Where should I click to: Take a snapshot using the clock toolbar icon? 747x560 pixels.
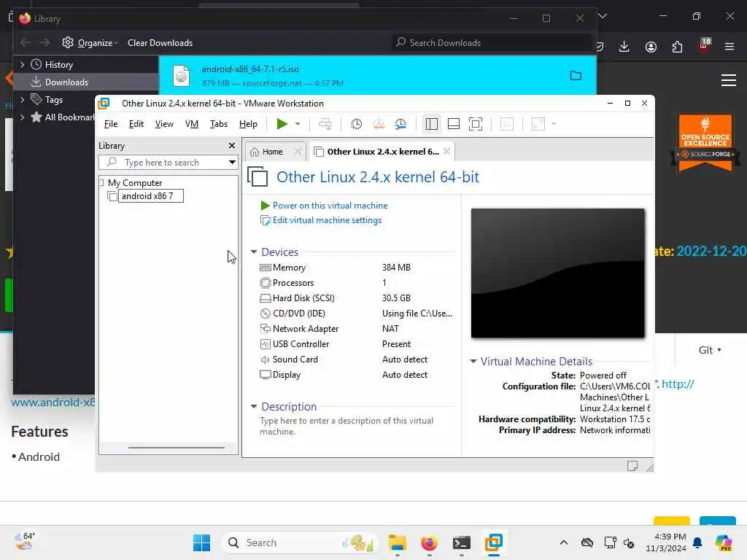pyautogui.click(x=356, y=124)
